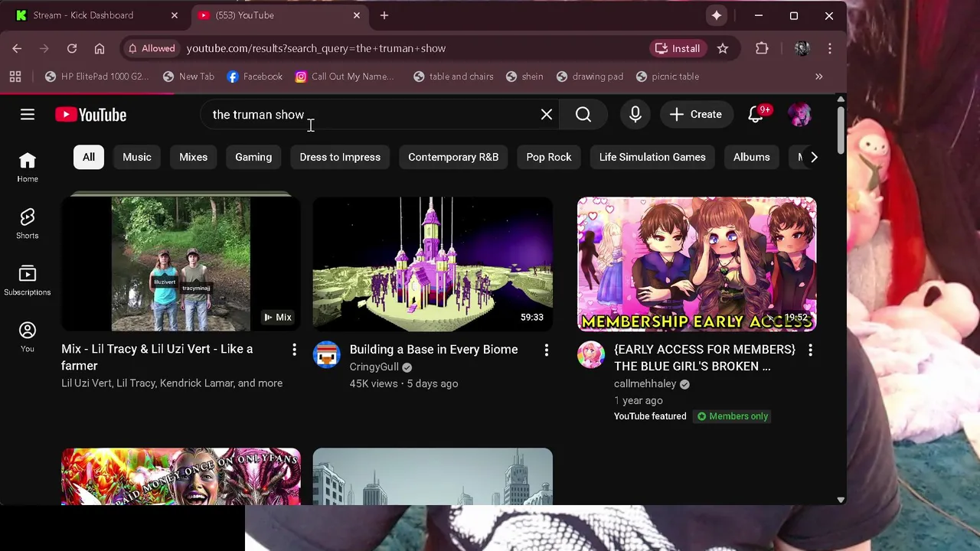Select the Pop Rock chip
Image resolution: width=980 pixels, height=551 pixels.
549,157
